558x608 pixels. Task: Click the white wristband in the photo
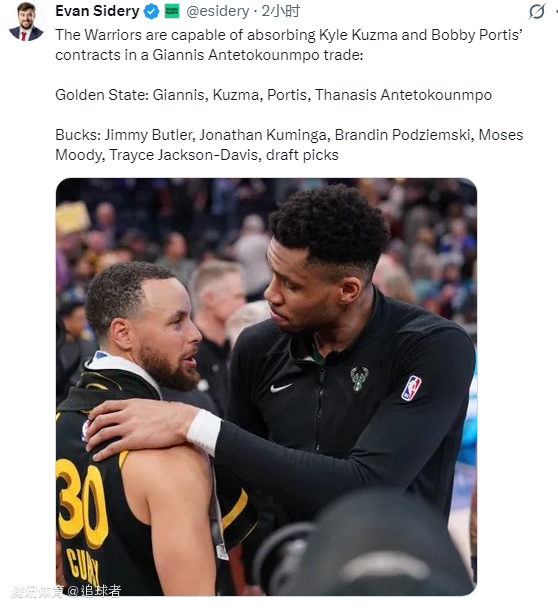(204, 432)
